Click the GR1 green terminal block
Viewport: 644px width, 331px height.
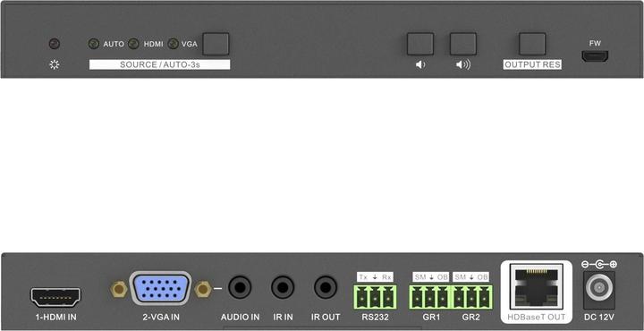[x=430, y=297]
